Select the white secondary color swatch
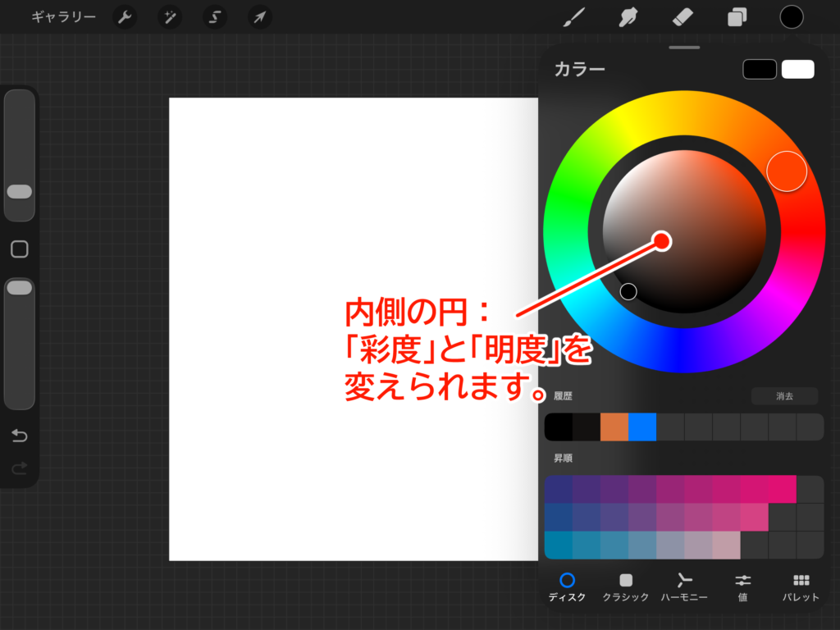The image size is (840, 630). 797,70
